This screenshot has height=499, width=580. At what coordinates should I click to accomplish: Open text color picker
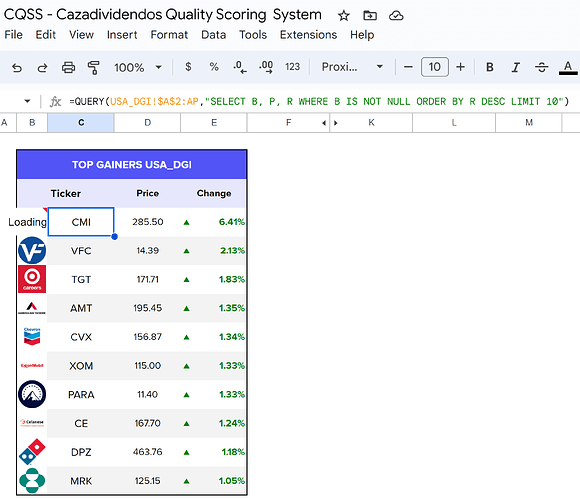click(x=568, y=68)
